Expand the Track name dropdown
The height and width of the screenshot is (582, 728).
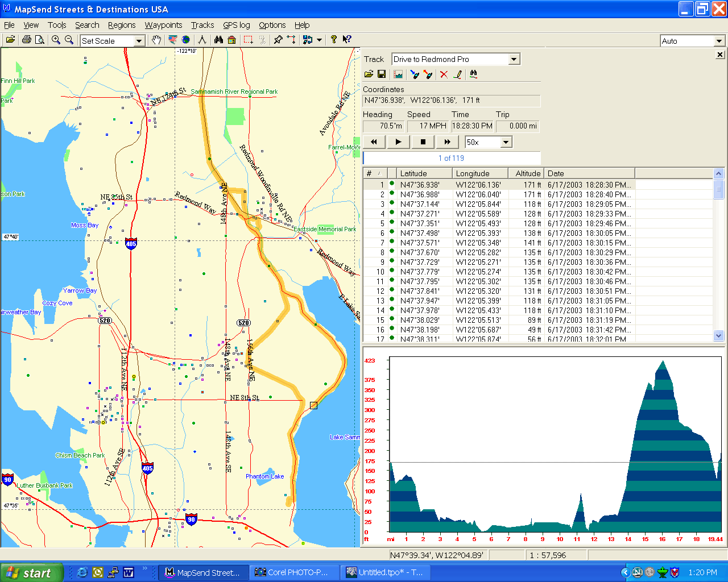(514, 59)
